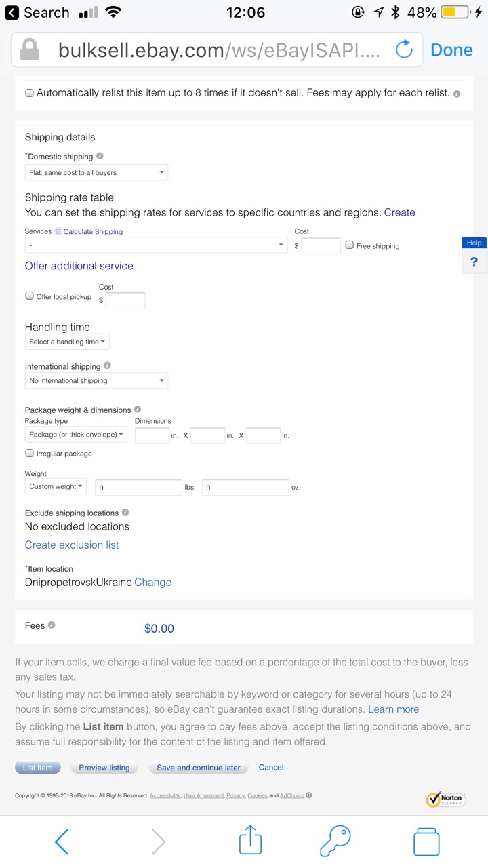Click the Preview listing button
The height and width of the screenshot is (868, 488).
(x=104, y=768)
